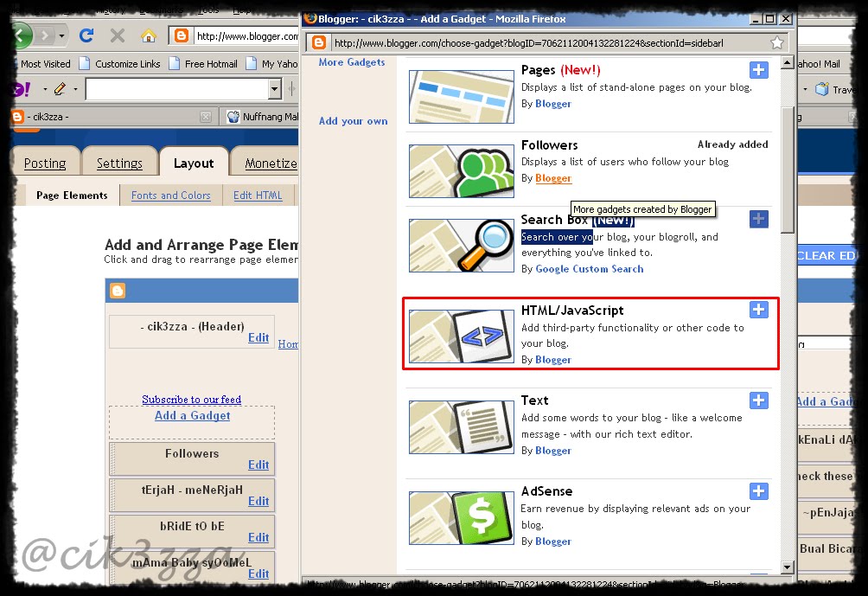Go to the Home page icon
868x596 pixels.
149,36
